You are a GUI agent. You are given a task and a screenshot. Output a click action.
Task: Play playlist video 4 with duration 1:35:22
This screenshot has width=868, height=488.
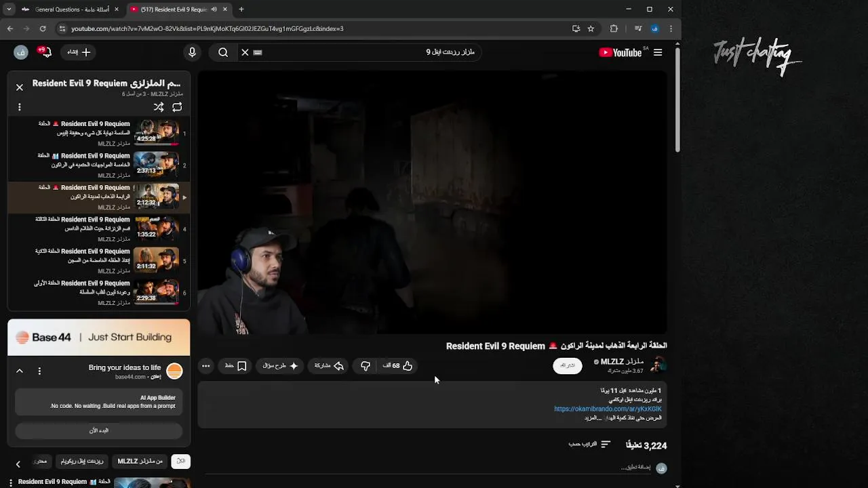[98, 229]
